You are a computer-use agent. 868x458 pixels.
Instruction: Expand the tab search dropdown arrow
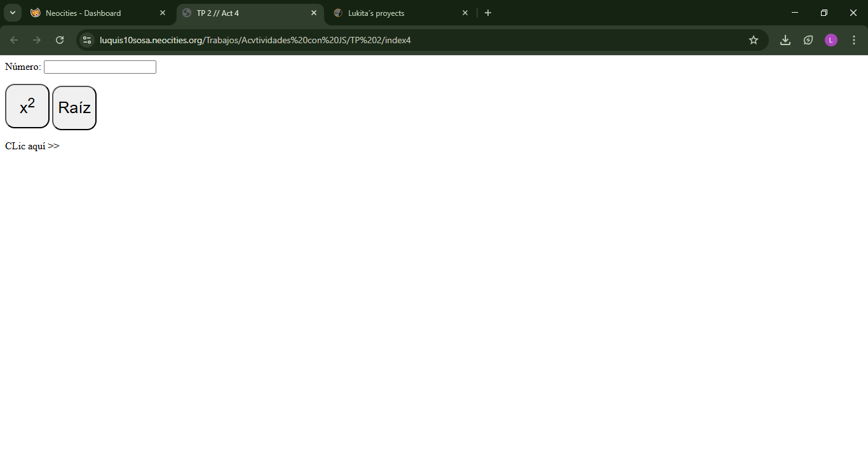click(x=12, y=13)
